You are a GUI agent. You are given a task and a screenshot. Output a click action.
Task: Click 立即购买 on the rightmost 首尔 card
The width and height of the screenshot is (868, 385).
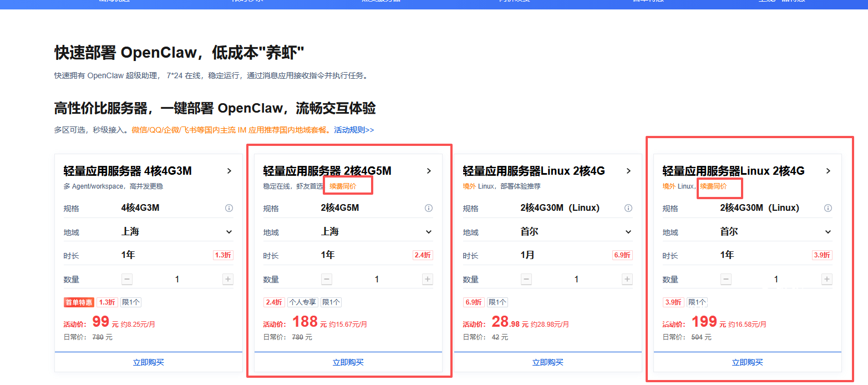coord(747,362)
